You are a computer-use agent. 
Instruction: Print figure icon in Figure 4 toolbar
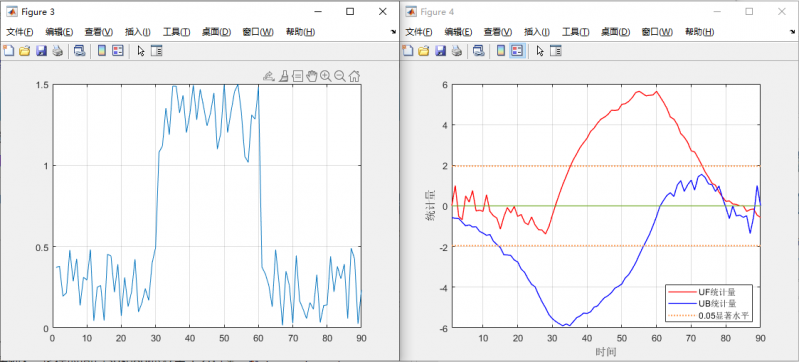tap(457, 50)
